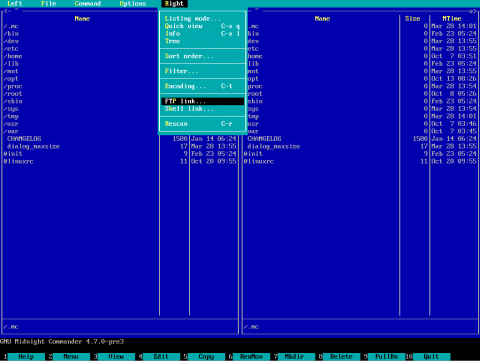Select Rescan menu entry
The image size is (480, 361).
pos(203,124)
